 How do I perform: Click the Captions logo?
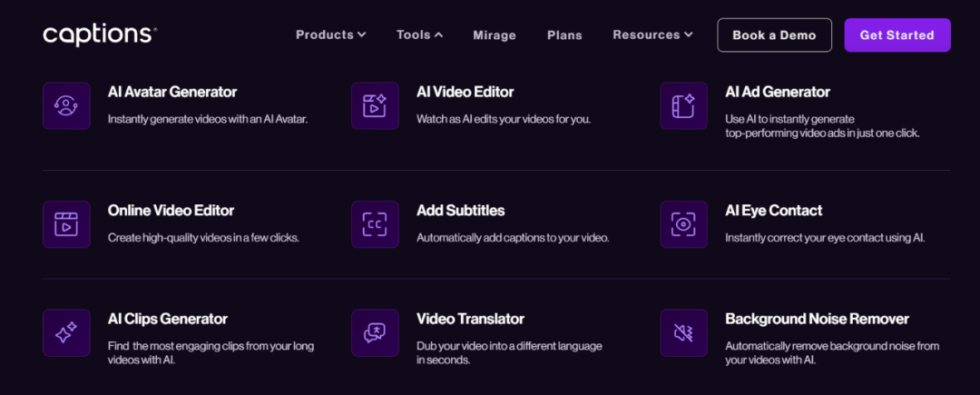point(100,35)
